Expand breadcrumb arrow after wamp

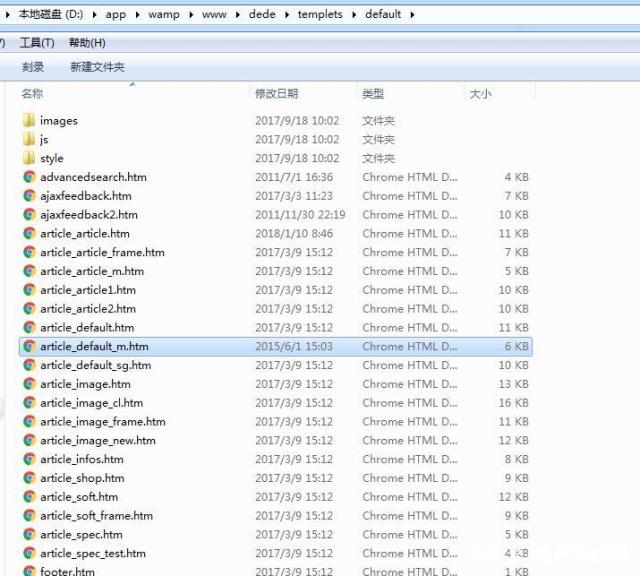[x=191, y=15]
